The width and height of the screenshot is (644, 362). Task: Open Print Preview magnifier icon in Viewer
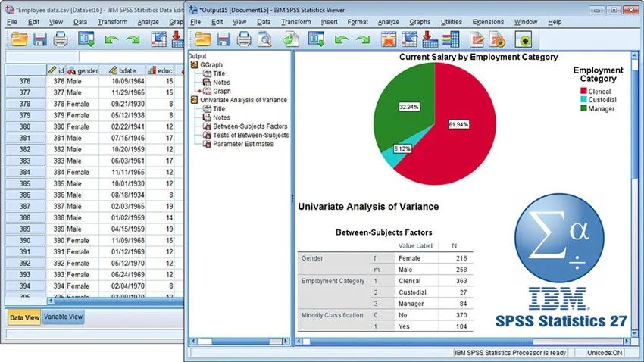265,39
